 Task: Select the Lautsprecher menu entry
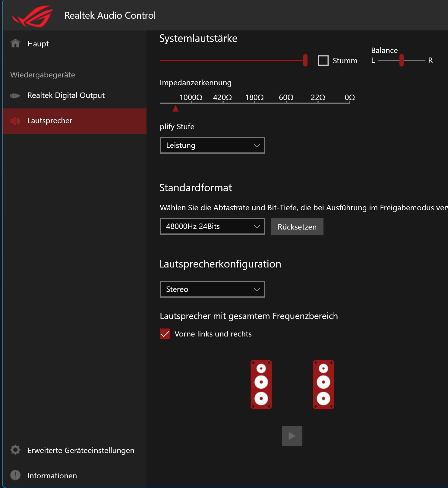click(74, 121)
